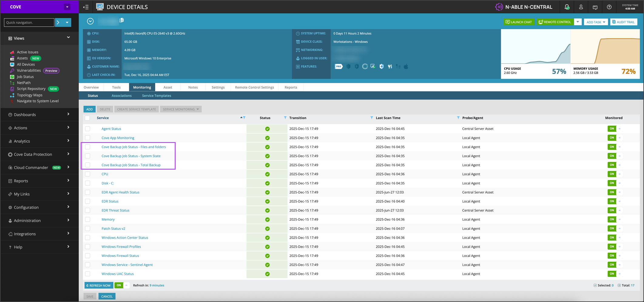Click the Quick navigation input field
Viewport: 644px width, 302px height.
pyautogui.click(x=29, y=22)
